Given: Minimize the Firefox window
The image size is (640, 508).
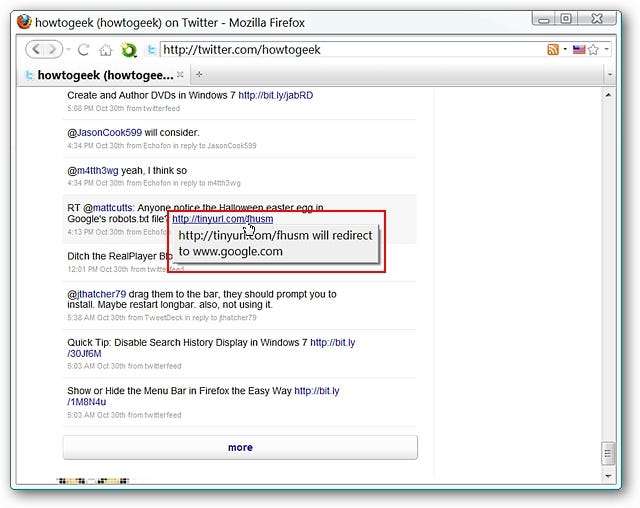Looking at the screenshot, I should (x=544, y=18).
